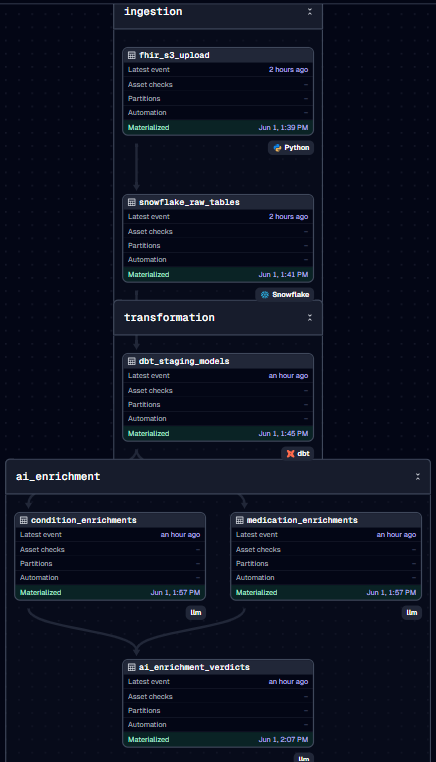This screenshot has width=436, height=762.
Task: Click the Python tag under fhir_s3_upload
Action: 291,148
